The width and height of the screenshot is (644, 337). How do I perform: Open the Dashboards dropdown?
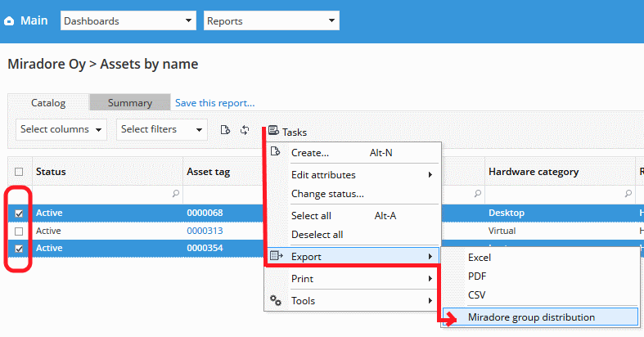click(128, 20)
